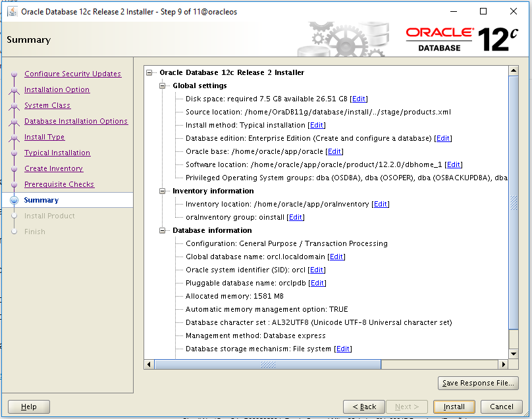Click the Back button
The width and height of the screenshot is (532, 419).
pos(364,407)
